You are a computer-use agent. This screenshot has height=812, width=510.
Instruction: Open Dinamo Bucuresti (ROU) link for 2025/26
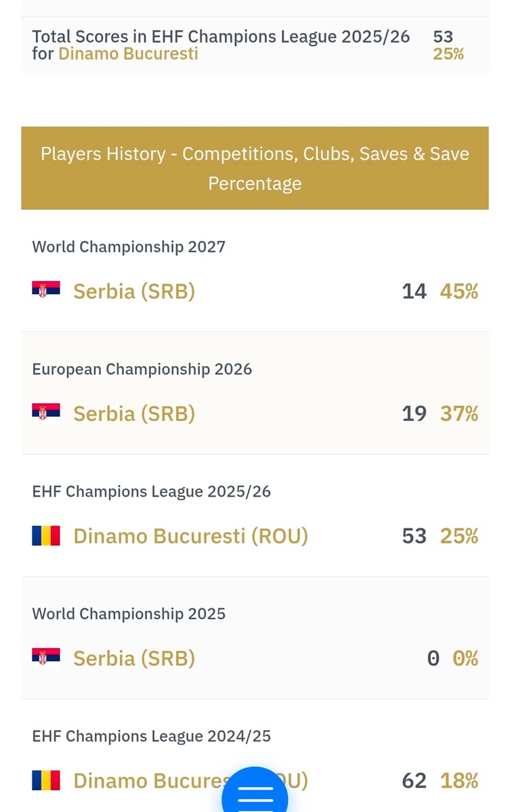click(x=191, y=536)
